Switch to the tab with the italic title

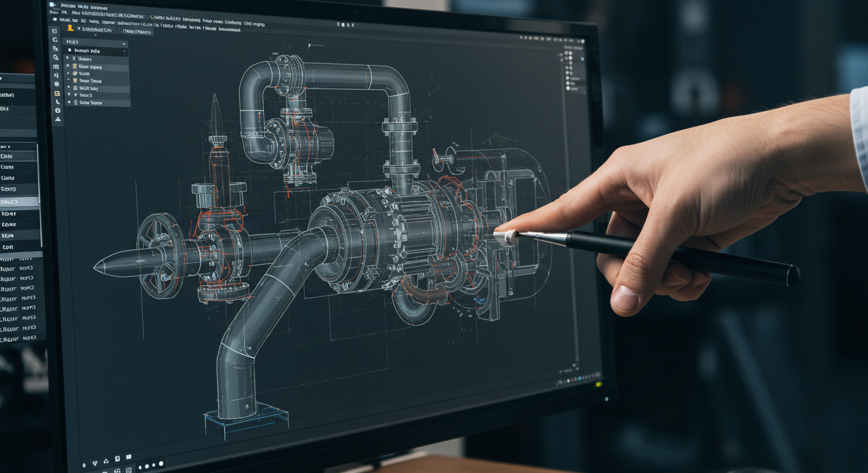pos(137,31)
